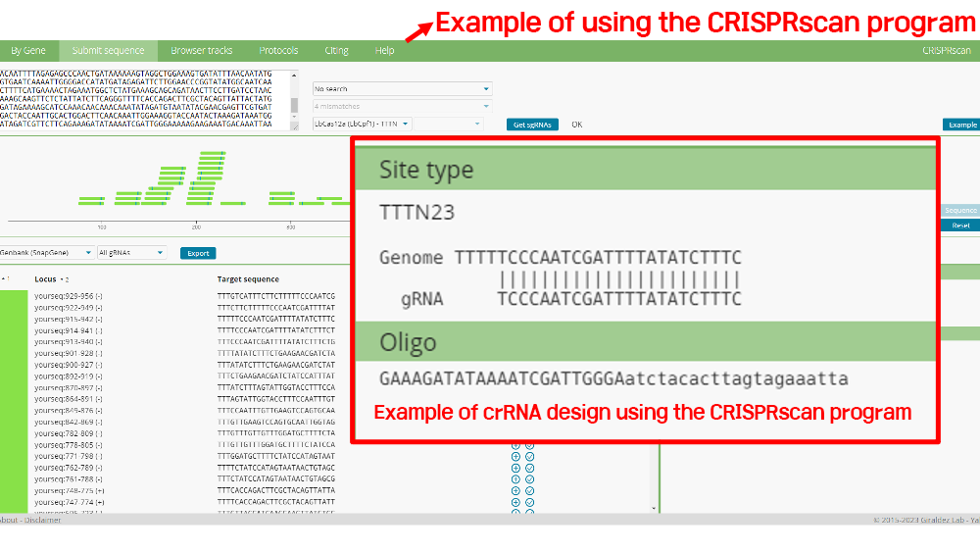This screenshot has height=552, width=980.
Task: Open the Disclaimer link in the footer
Action: pyautogui.click(x=42, y=520)
